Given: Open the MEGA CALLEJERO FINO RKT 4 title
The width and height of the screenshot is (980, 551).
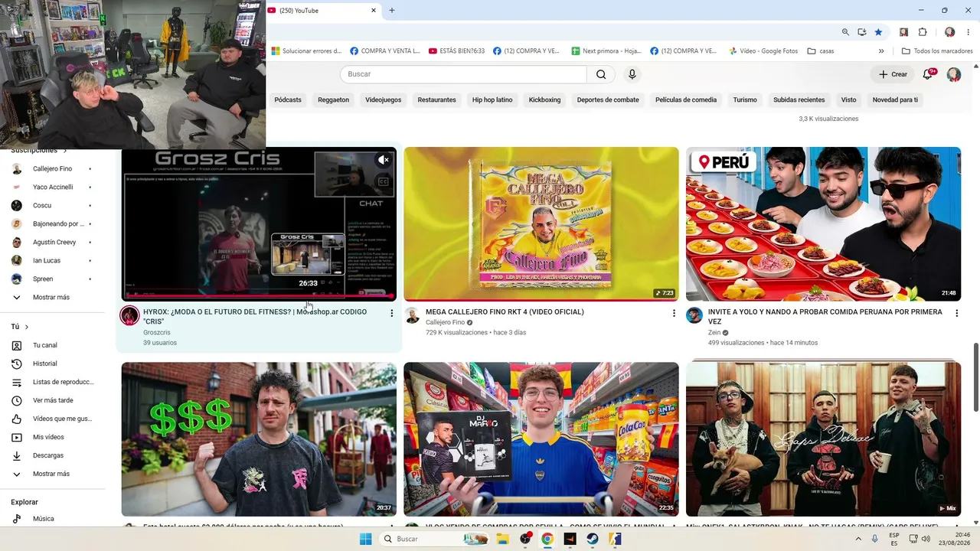Looking at the screenshot, I should click(x=505, y=312).
